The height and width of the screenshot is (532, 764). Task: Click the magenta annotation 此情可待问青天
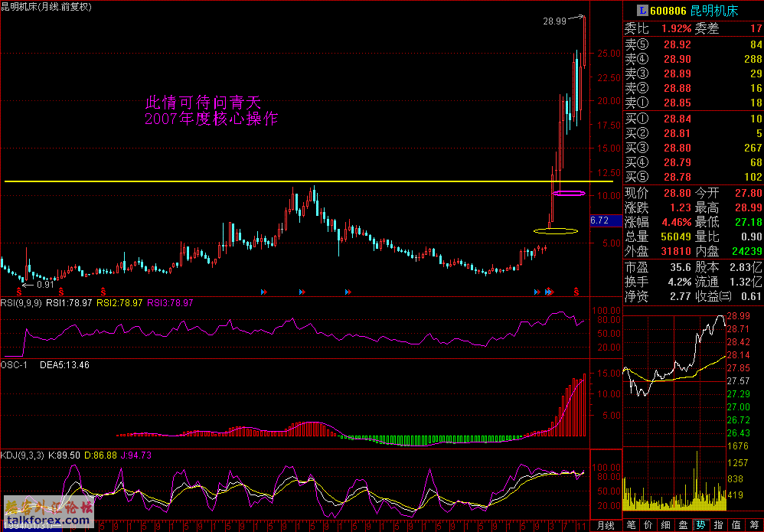coord(204,103)
